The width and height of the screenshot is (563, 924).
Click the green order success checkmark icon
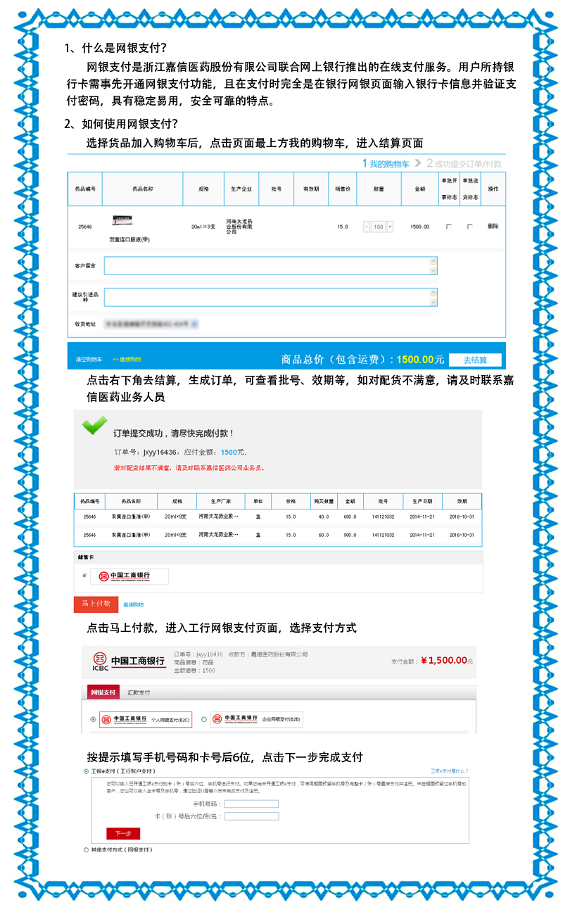click(95, 425)
